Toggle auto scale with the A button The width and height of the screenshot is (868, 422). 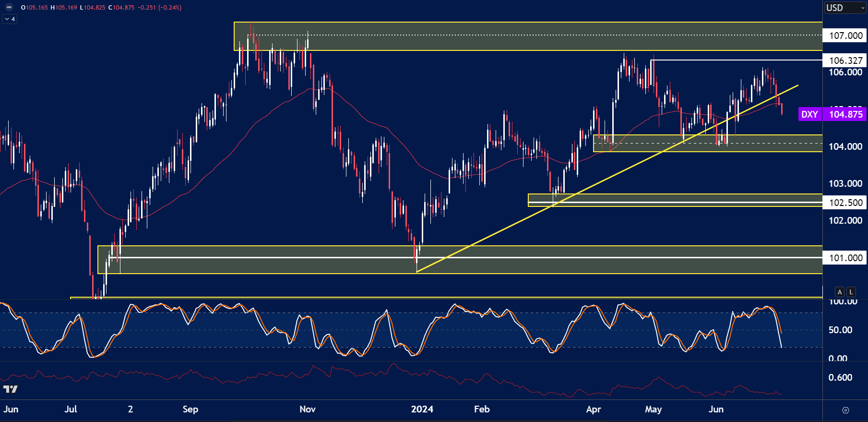click(x=839, y=291)
